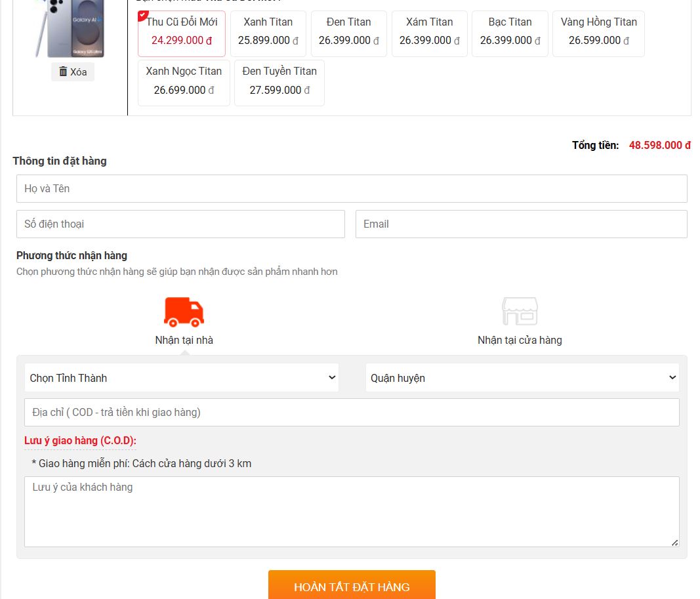700x599 pixels.
Task: Pick the Đen Tuyền Titan variant
Action: click(x=279, y=82)
